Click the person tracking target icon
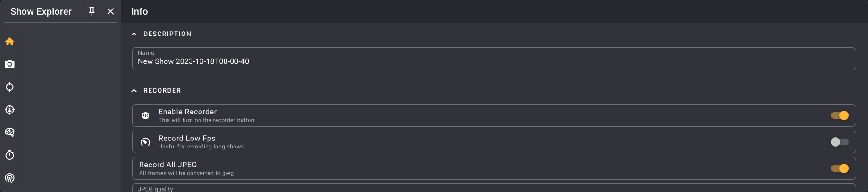Screen dimensions: 868x192 (x=9, y=110)
